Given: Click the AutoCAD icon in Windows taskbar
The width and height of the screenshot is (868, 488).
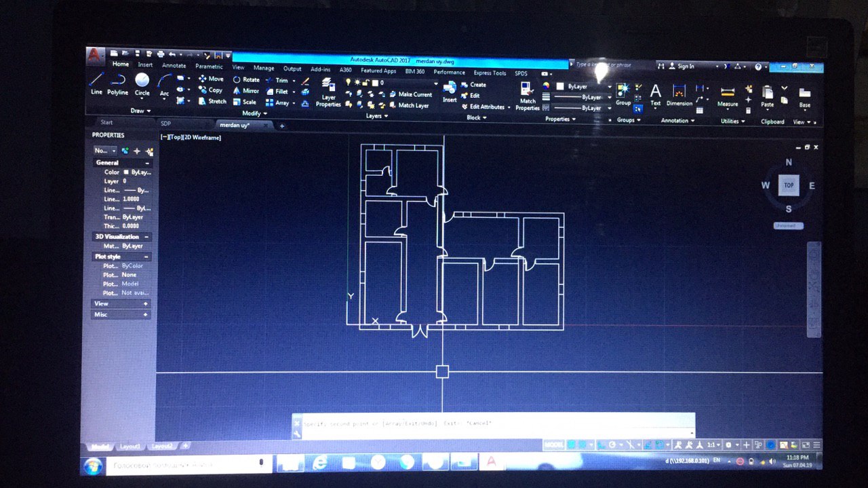Looking at the screenshot, I should click(x=491, y=462).
